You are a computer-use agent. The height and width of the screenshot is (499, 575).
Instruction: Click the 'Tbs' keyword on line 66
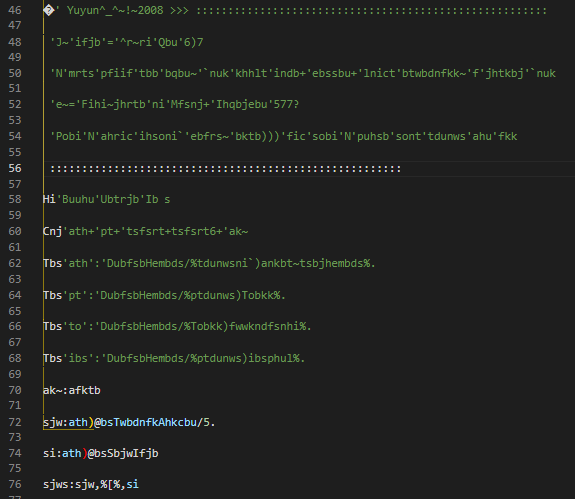tap(52, 326)
